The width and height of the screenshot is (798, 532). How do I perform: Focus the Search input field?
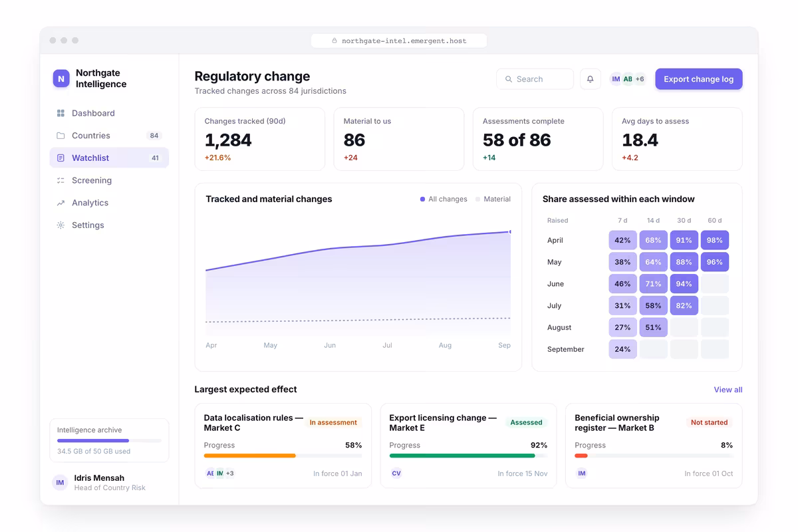(535, 79)
